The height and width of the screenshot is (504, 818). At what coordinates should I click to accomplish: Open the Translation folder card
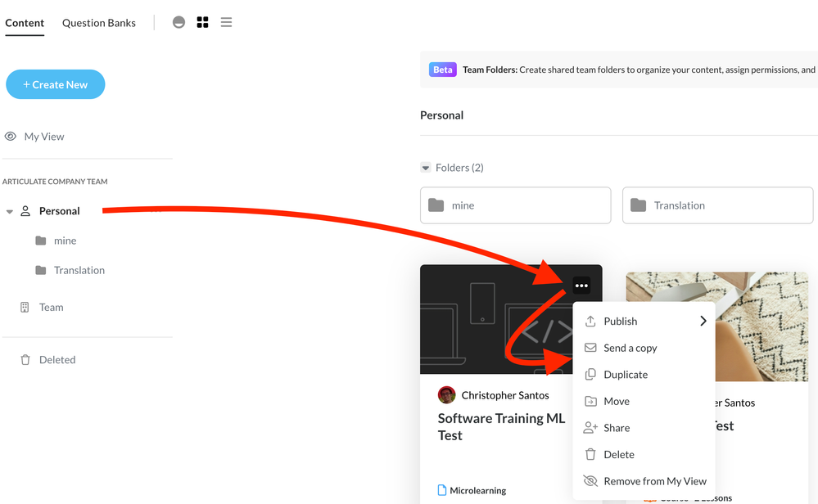pos(718,205)
